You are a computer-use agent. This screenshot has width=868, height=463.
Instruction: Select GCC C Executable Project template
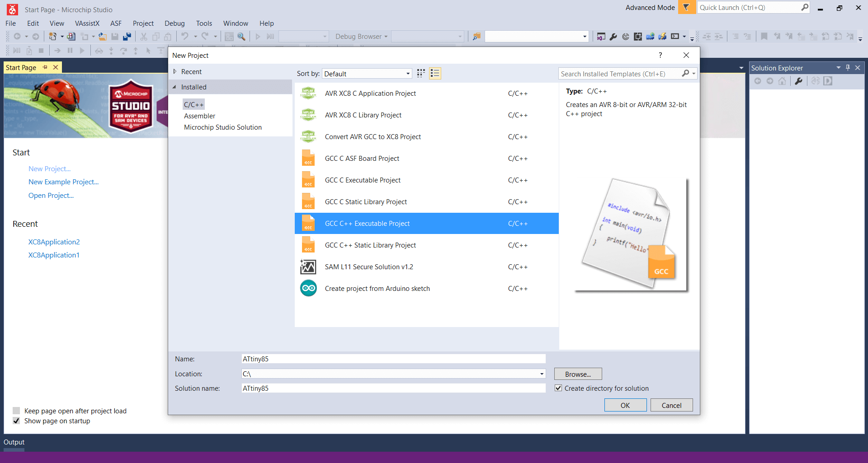point(427,180)
